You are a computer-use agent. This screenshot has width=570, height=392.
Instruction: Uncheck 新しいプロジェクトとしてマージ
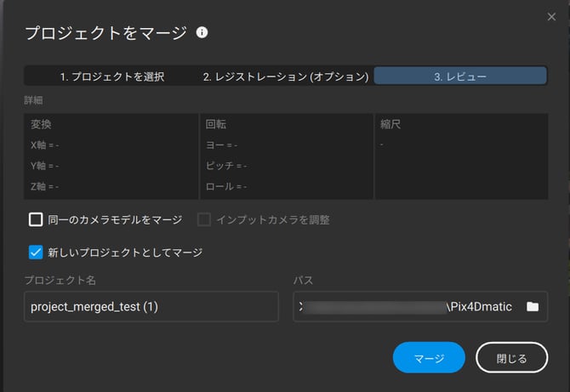coord(36,253)
